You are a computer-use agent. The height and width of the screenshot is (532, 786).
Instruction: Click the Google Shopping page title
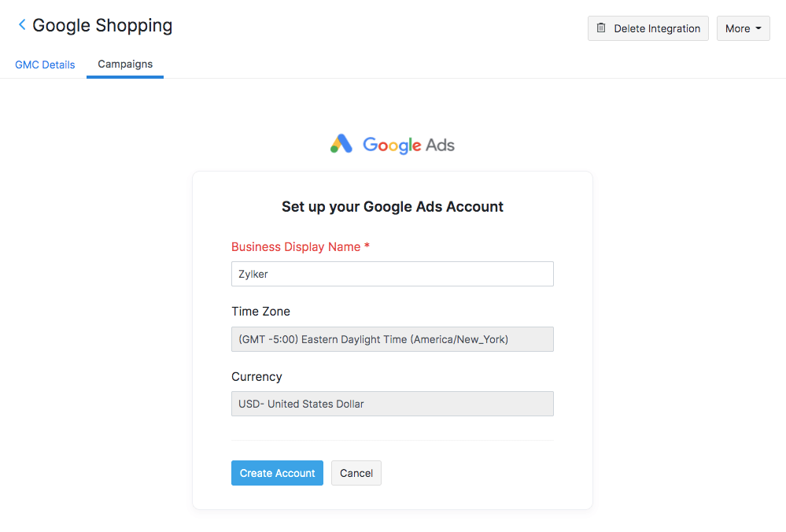point(101,25)
